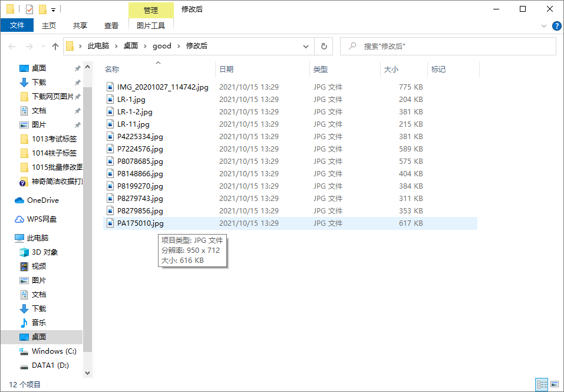Click the 775 KB size of IMG_20201027_114742.jpg

(x=411, y=87)
